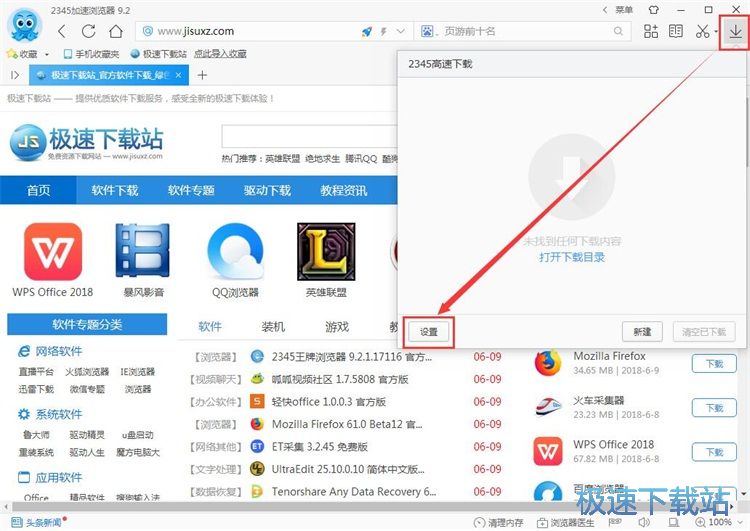
Task: Open 软件下载 navigation tab
Action: (x=115, y=190)
